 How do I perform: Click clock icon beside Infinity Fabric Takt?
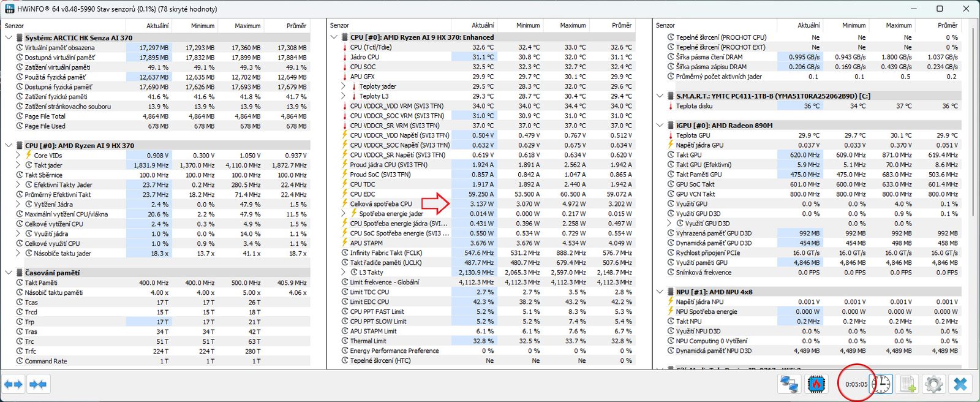pos(345,252)
